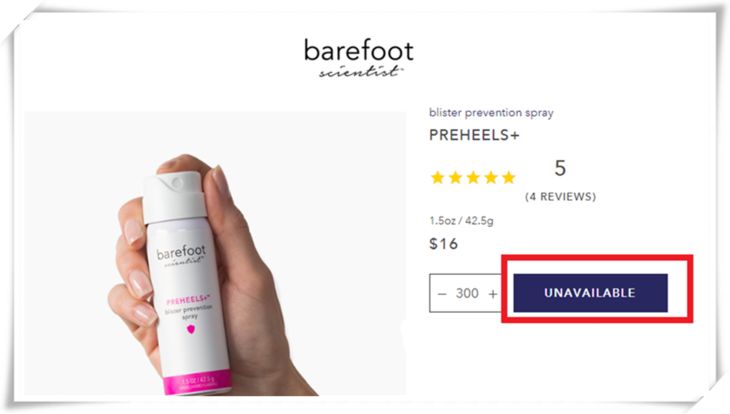This screenshot has width=730, height=414.
Task: Click the first yellow rating star
Action: click(x=438, y=177)
